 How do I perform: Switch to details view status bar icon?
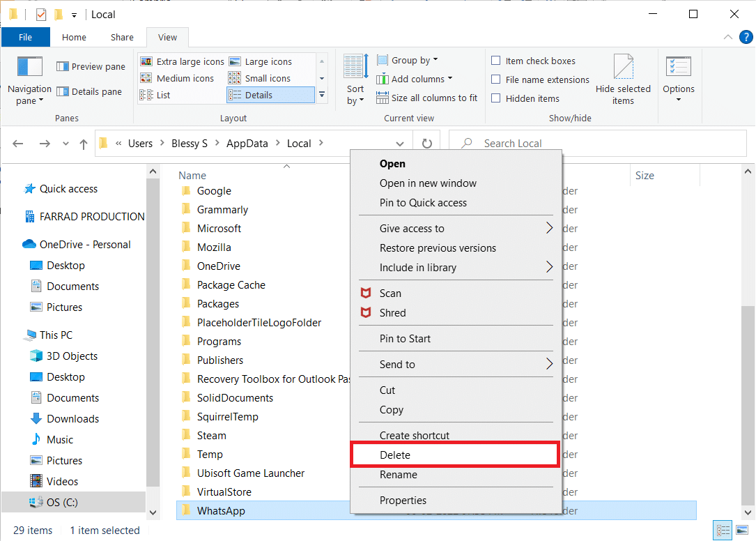(x=723, y=531)
